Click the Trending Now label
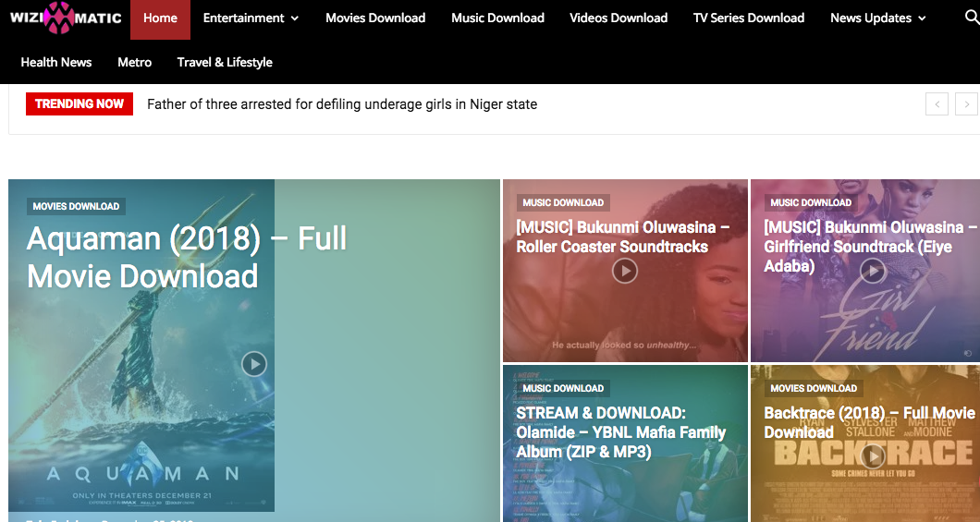 pos(80,103)
